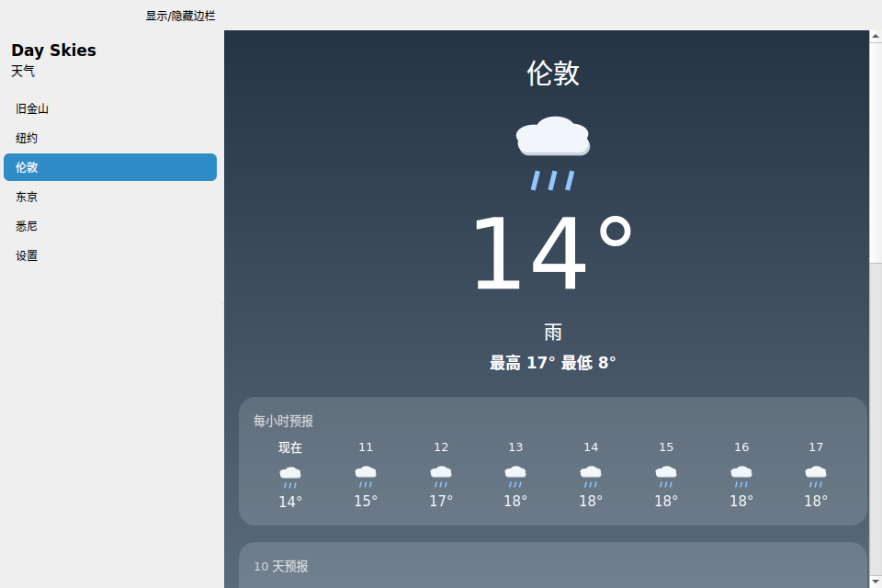This screenshot has width=882, height=588.
Task: Click the 最高 17° 最低 8° text
Action: [553, 363]
